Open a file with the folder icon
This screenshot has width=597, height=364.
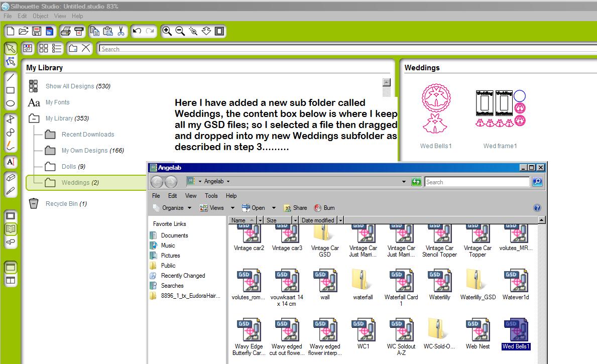[x=24, y=31]
